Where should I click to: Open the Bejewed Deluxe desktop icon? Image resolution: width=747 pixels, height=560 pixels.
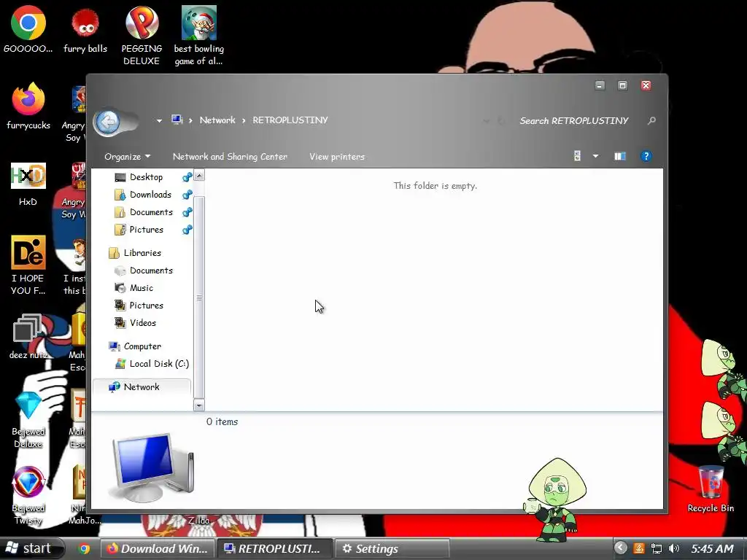pyautogui.click(x=28, y=420)
